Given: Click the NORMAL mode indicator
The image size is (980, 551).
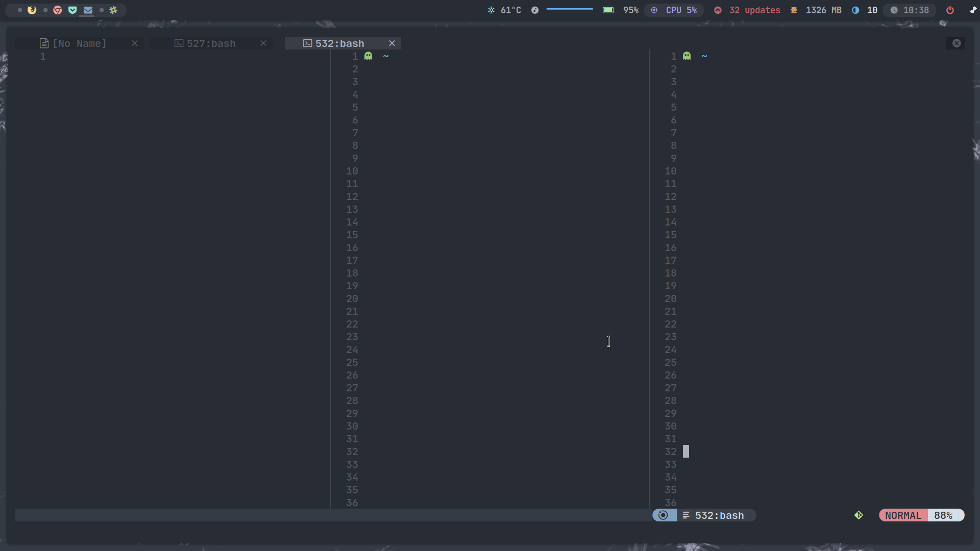Looking at the screenshot, I should 902,515.
